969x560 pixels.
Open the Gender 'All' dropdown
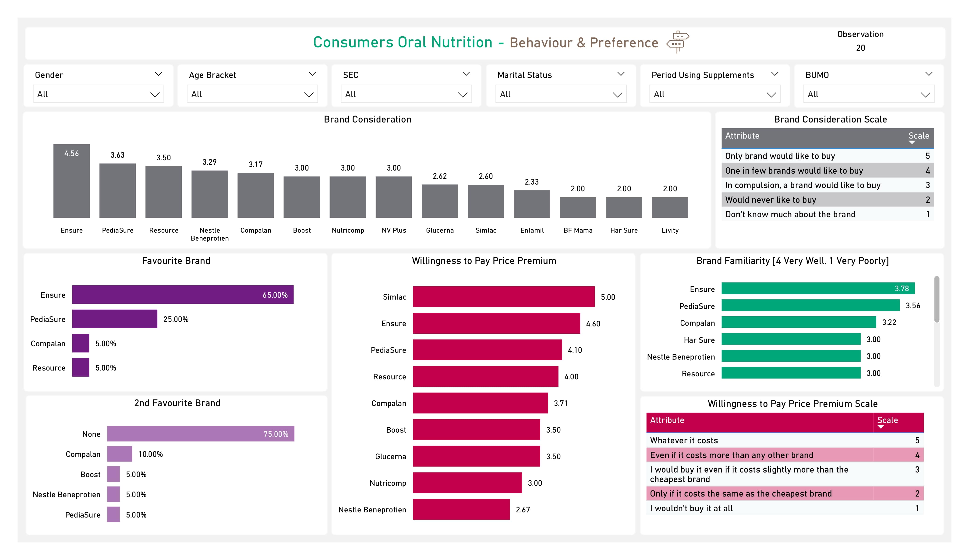click(x=99, y=94)
